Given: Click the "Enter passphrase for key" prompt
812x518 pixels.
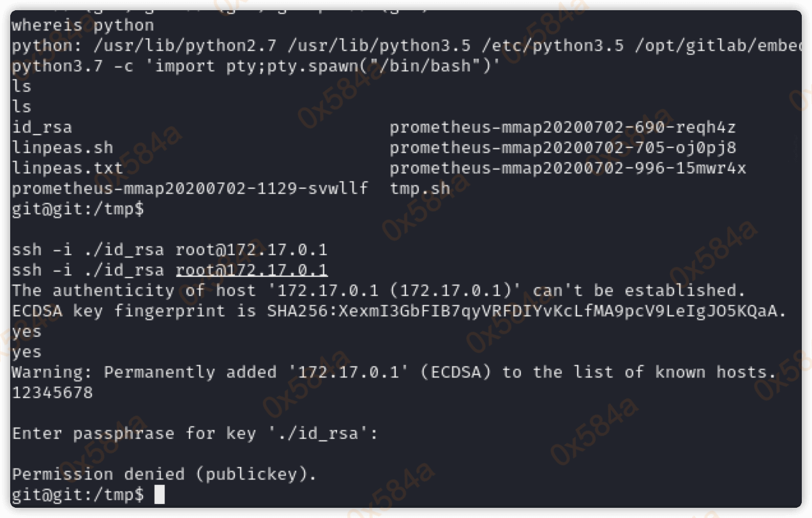Looking at the screenshot, I should [195, 434].
